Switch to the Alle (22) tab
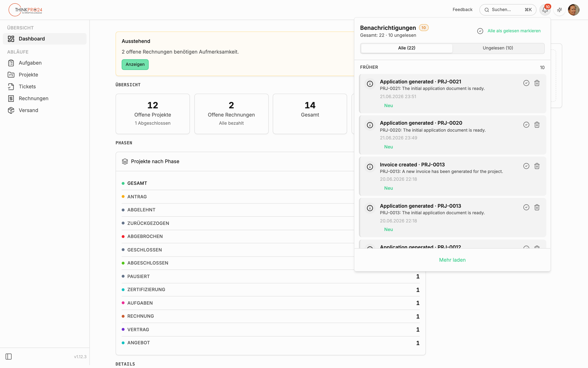This screenshot has width=588, height=368. (406, 48)
